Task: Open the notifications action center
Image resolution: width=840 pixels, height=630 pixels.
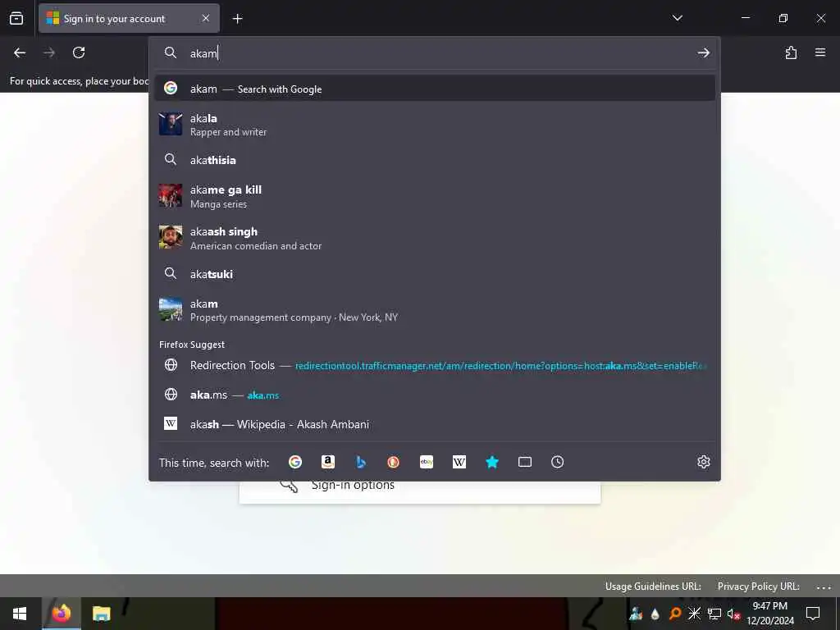Action: coord(813,614)
